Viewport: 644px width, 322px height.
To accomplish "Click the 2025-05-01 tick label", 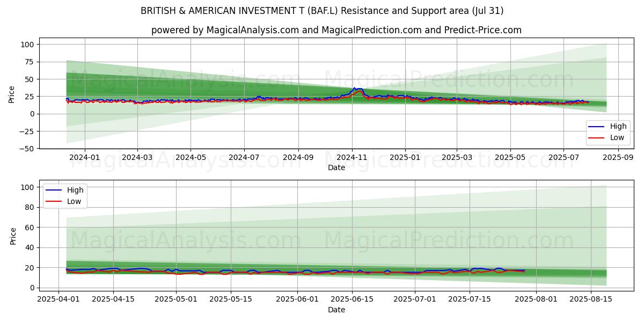I will [176, 299].
